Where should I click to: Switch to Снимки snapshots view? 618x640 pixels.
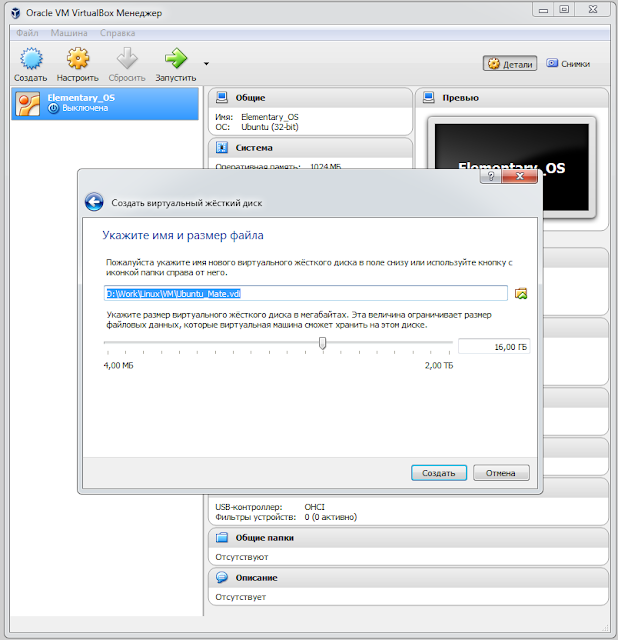(x=568, y=64)
